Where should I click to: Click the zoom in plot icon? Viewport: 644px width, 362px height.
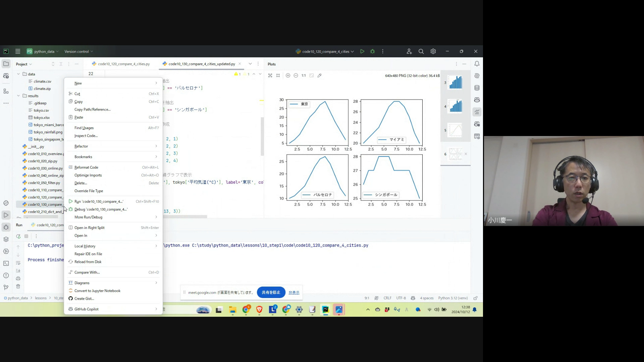[x=288, y=75]
